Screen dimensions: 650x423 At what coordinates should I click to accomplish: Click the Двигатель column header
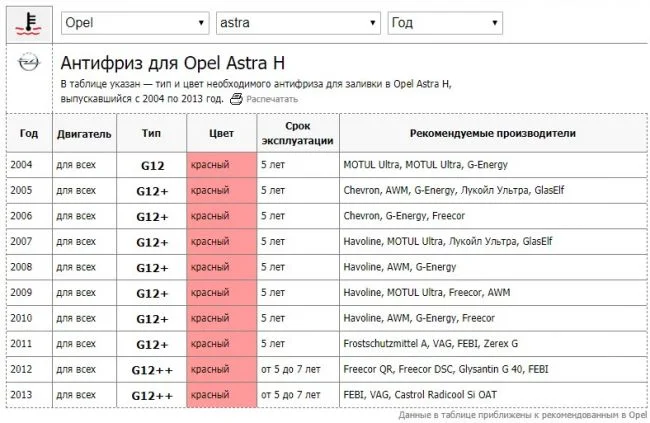(x=87, y=134)
